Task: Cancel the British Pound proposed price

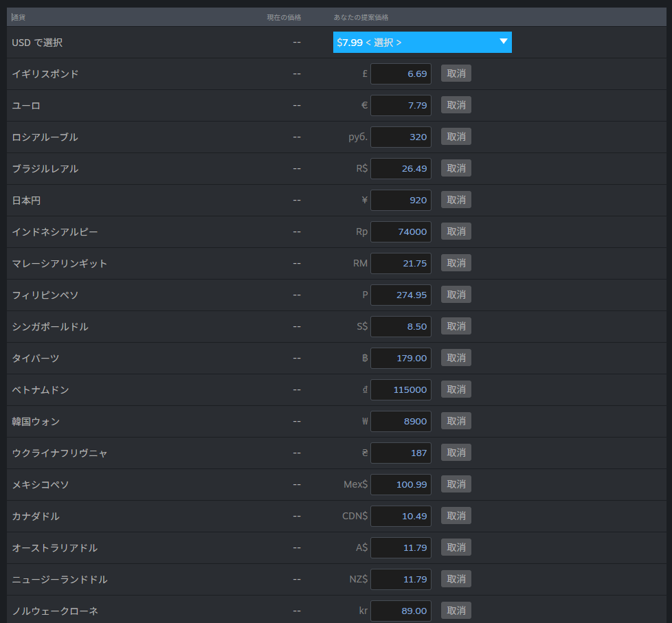Action: [x=456, y=74]
